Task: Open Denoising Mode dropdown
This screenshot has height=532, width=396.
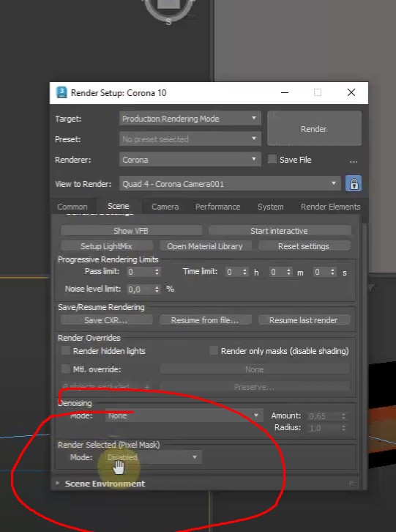Action: pos(184,415)
